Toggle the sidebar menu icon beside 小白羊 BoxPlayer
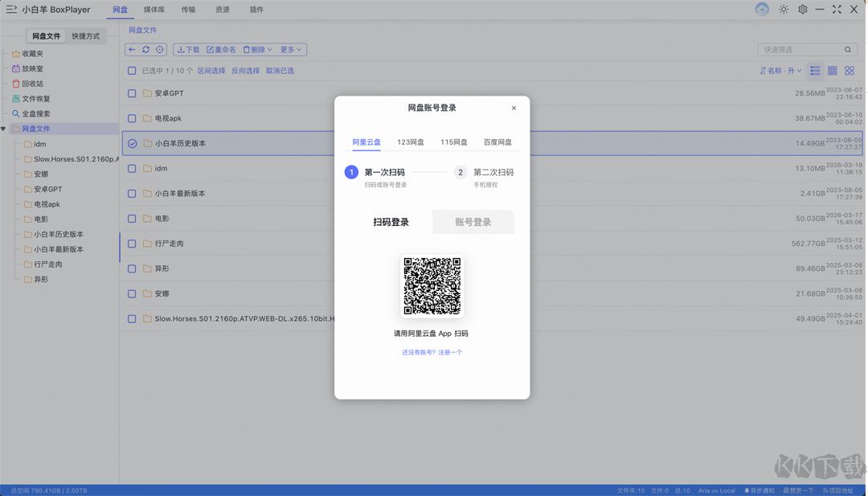 coord(11,10)
